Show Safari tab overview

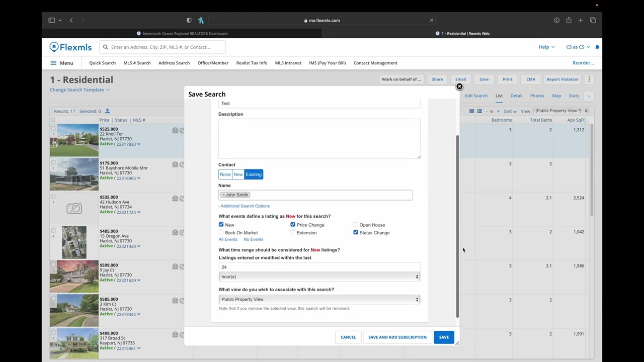point(593,20)
